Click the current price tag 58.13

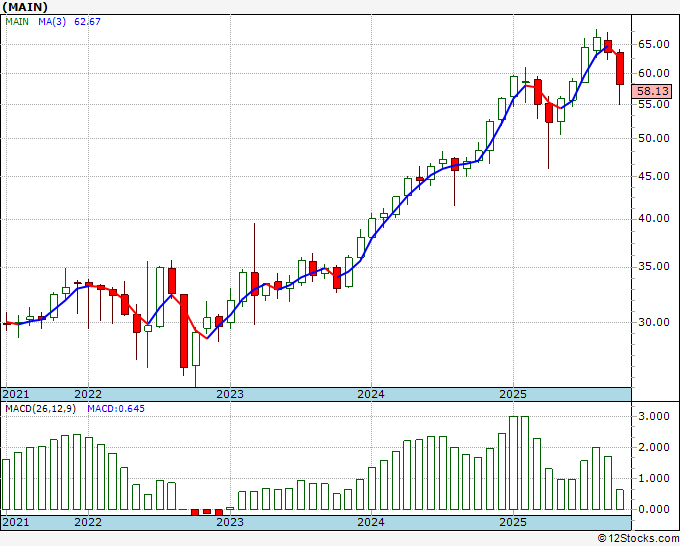click(653, 91)
